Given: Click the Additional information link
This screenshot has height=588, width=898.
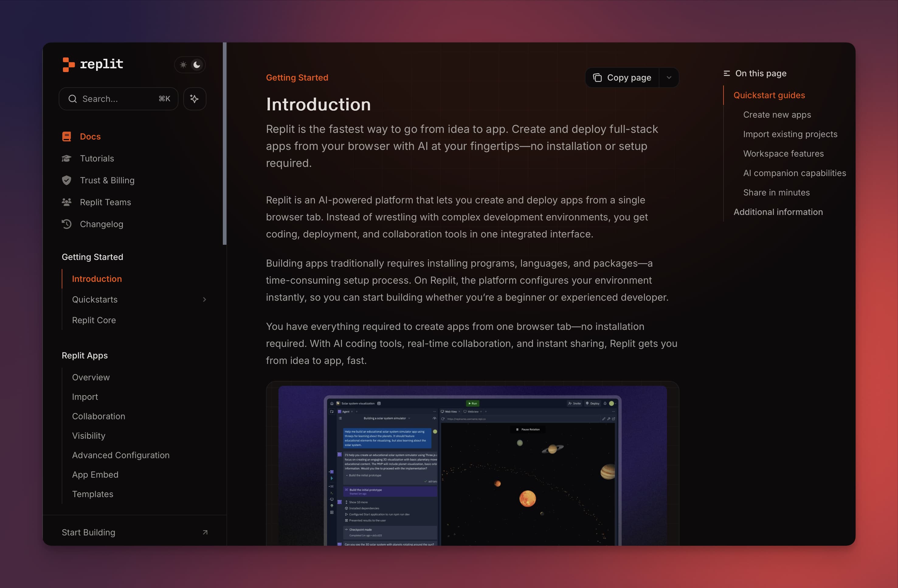Looking at the screenshot, I should pyautogui.click(x=778, y=212).
